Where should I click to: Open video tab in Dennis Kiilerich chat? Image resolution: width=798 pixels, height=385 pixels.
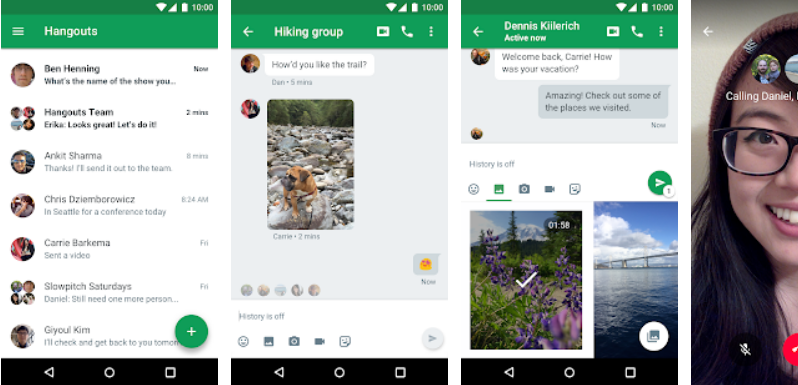coord(550,189)
